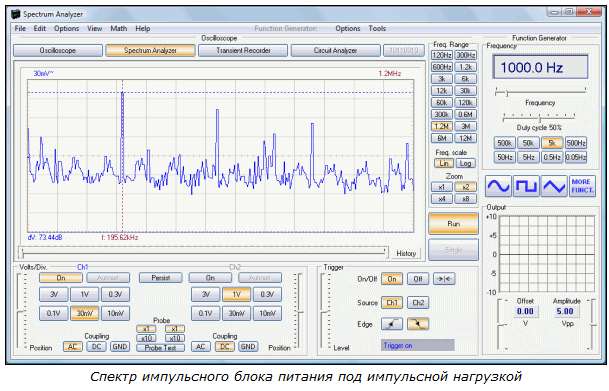609x391 pixels.
Task: Open the Circuit Analyzer tab
Action: tap(336, 50)
